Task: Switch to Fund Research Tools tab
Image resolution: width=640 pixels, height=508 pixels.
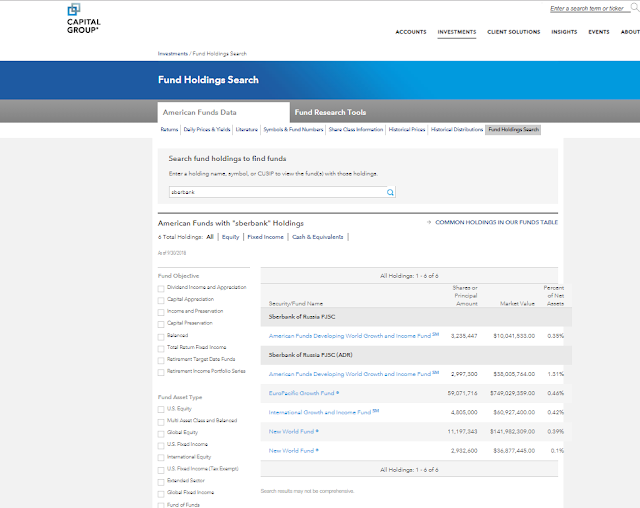Action: [330, 112]
